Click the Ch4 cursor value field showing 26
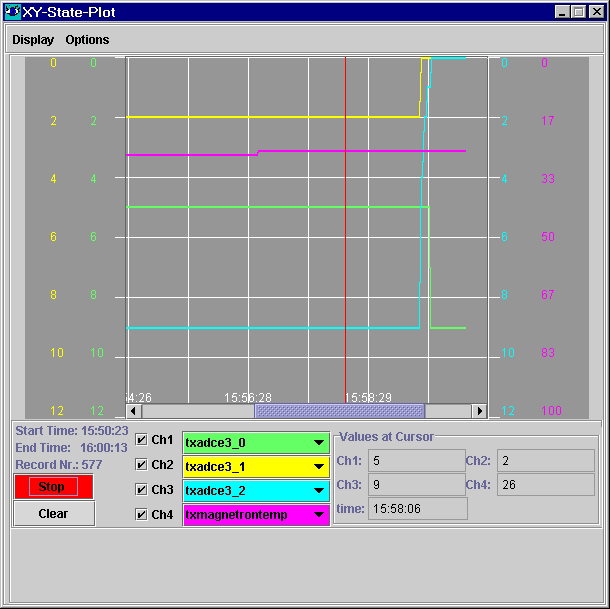 546,484
